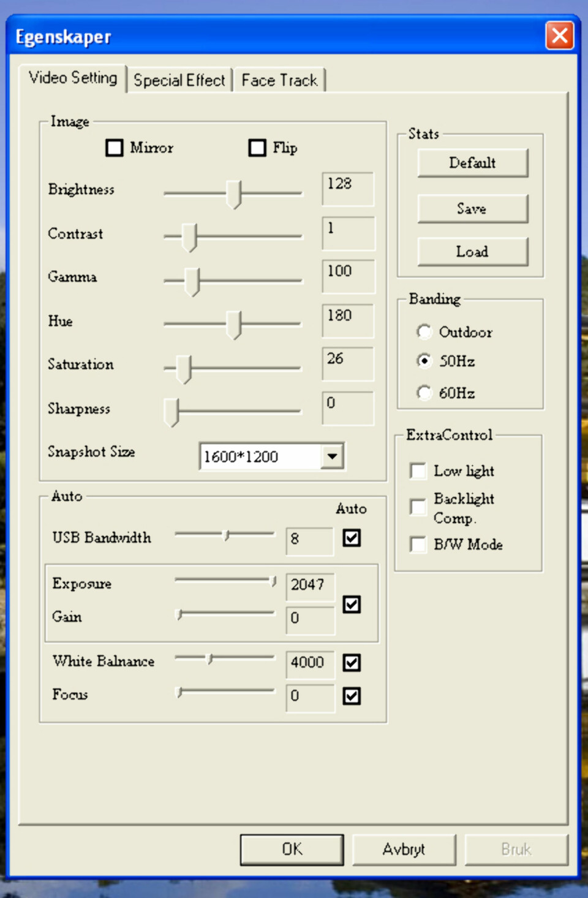This screenshot has width=588, height=898.
Task: Select the 50Hz banding radio button
Action: 424,361
